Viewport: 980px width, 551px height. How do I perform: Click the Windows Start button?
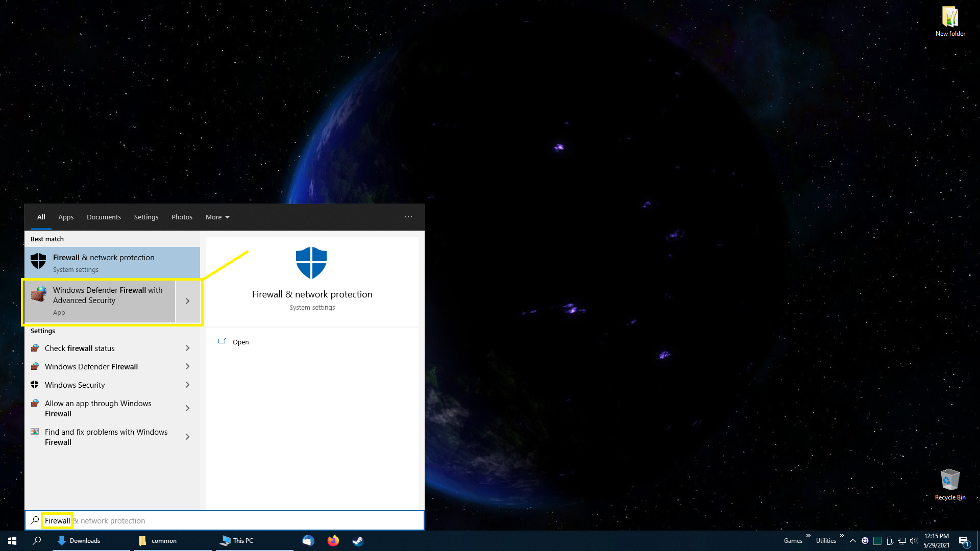click(12, 541)
